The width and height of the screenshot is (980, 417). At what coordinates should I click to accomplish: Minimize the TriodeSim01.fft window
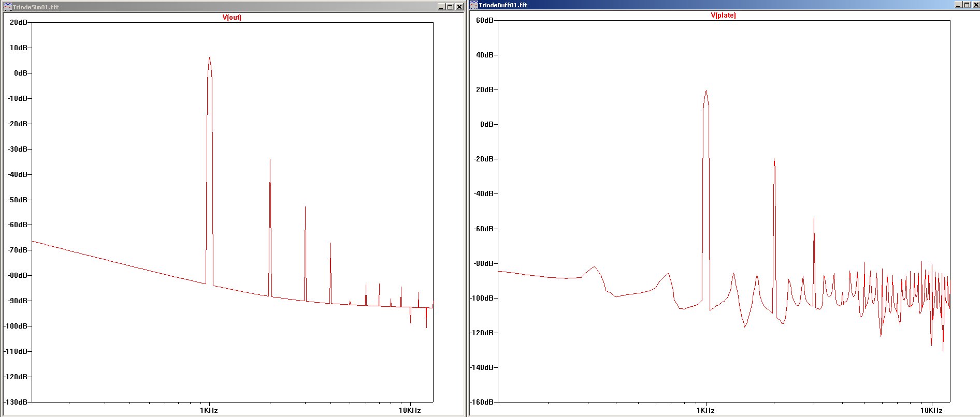click(441, 7)
